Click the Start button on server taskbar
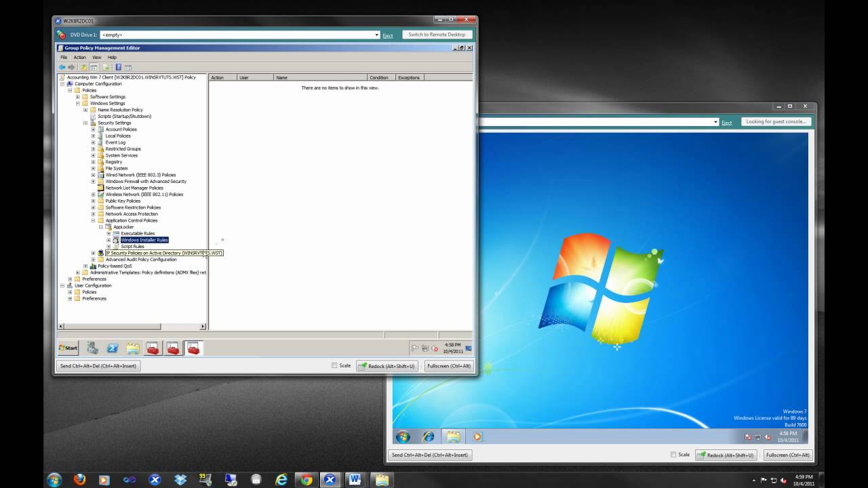868x488 pixels. tap(68, 348)
